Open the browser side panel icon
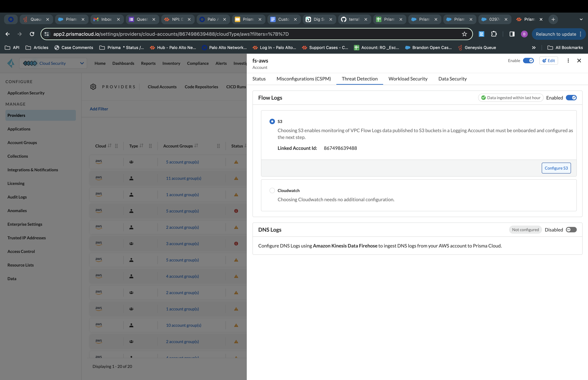This screenshot has height=380, width=588. (512, 34)
